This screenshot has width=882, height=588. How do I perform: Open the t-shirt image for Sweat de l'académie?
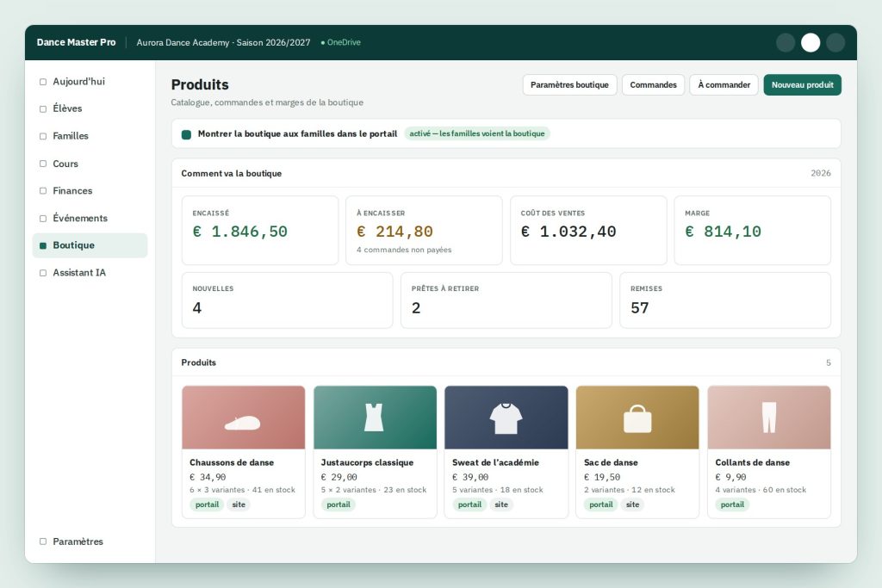point(506,417)
